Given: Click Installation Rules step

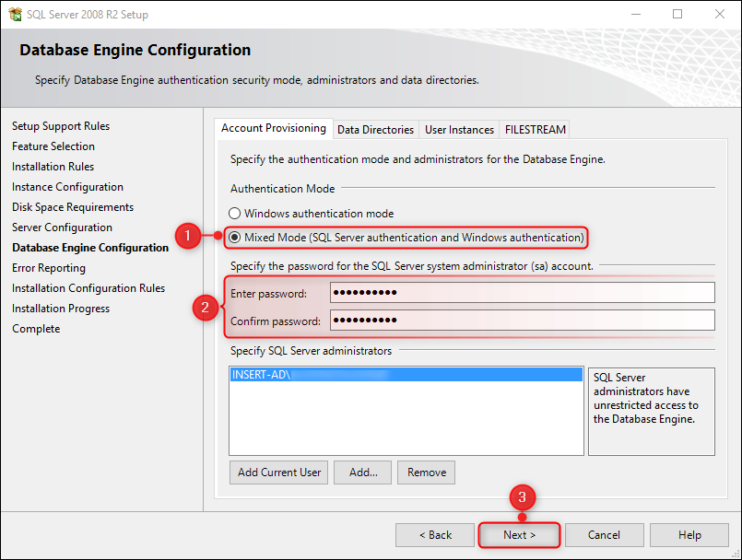Looking at the screenshot, I should pyautogui.click(x=53, y=167).
